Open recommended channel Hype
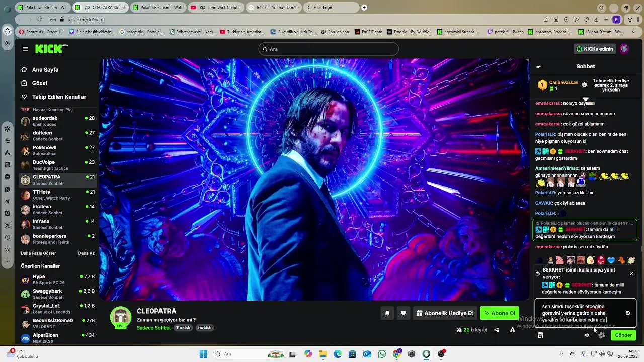 (57, 279)
